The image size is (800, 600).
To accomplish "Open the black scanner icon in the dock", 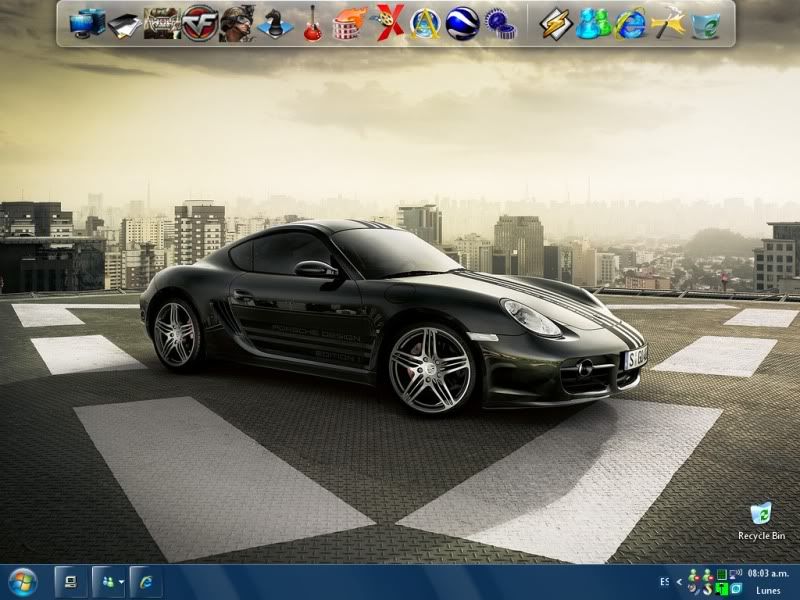I will pyautogui.click(x=124, y=26).
